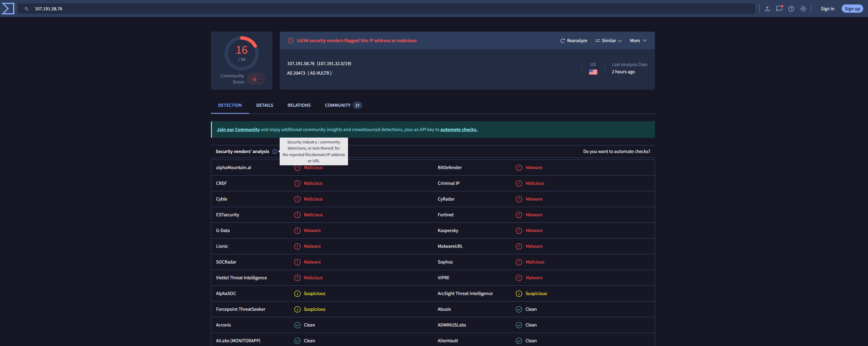Click the Reanalyze refresh icon
868x346 pixels.
coord(562,41)
